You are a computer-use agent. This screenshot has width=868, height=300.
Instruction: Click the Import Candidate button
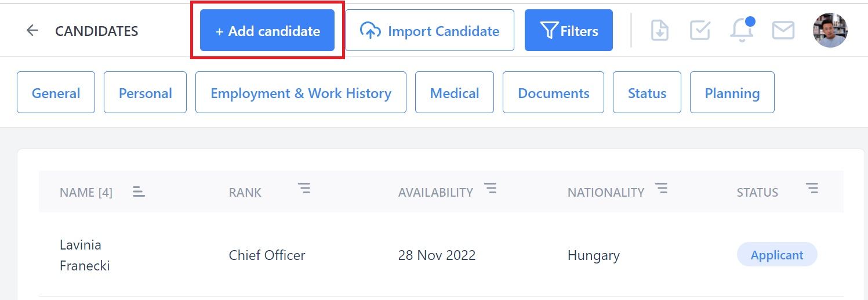[430, 30]
